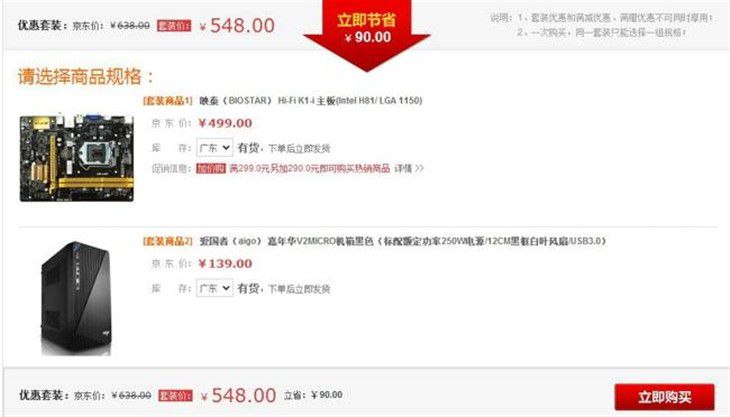Click the ¥139.00 case price
The image size is (730, 417).
(225, 264)
